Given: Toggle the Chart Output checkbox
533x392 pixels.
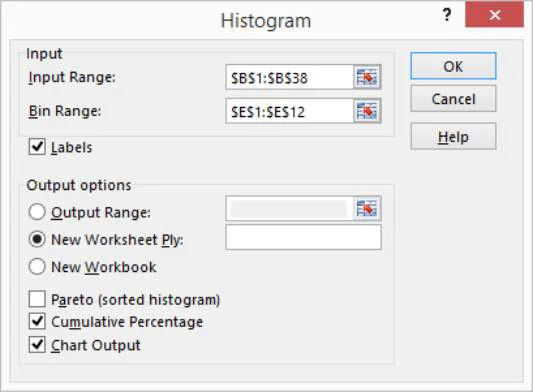Looking at the screenshot, I should [x=37, y=345].
